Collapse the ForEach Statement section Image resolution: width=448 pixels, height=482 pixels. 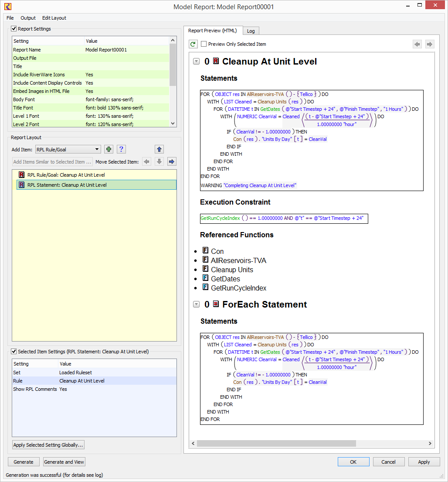tap(196, 304)
